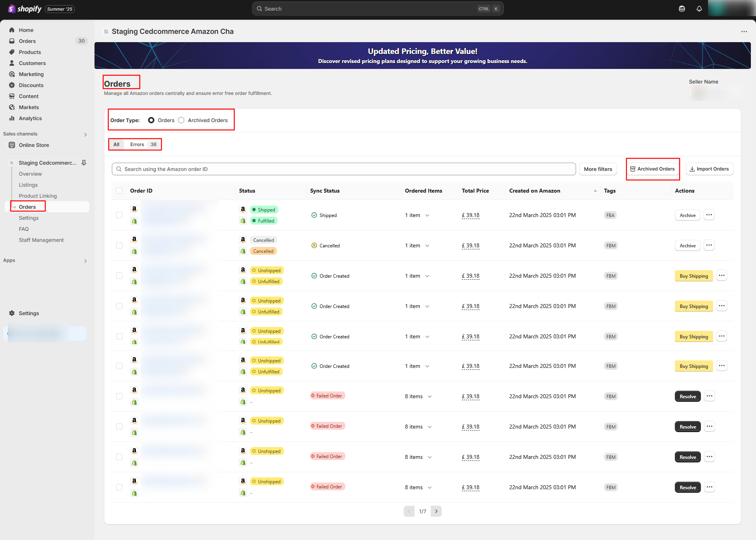Expand 1 item of first Order Created row
The image size is (756, 540).
(x=427, y=276)
